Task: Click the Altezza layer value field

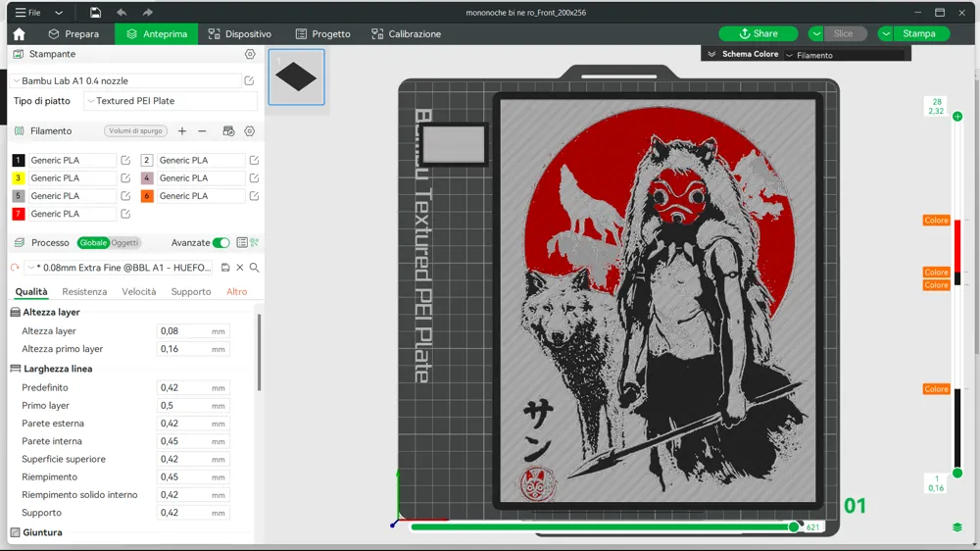Action: point(192,331)
